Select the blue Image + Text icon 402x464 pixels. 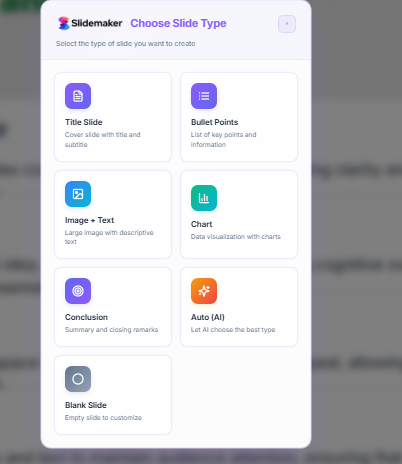coord(78,194)
